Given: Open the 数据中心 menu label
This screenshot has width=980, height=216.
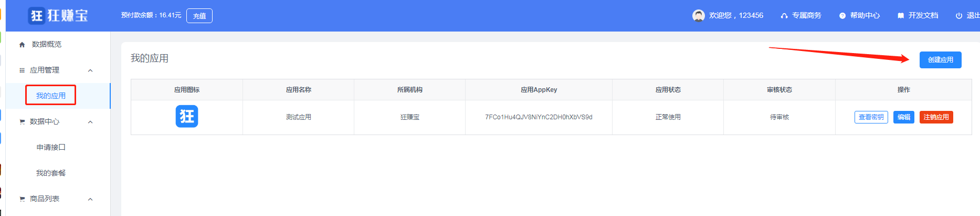Looking at the screenshot, I should (x=45, y=121).
